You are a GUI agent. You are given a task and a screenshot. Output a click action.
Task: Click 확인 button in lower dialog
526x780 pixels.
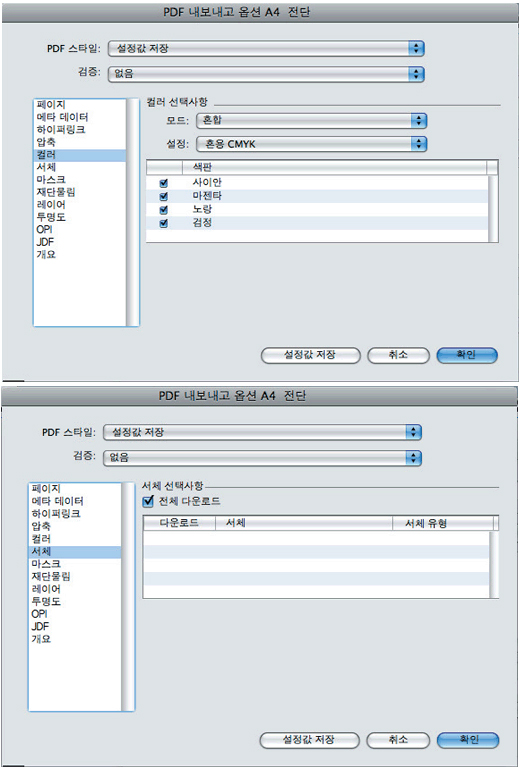[x=468, y=740]
